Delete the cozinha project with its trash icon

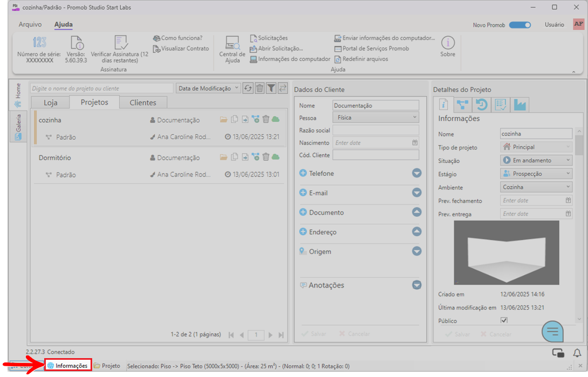(x=266, y=119)
